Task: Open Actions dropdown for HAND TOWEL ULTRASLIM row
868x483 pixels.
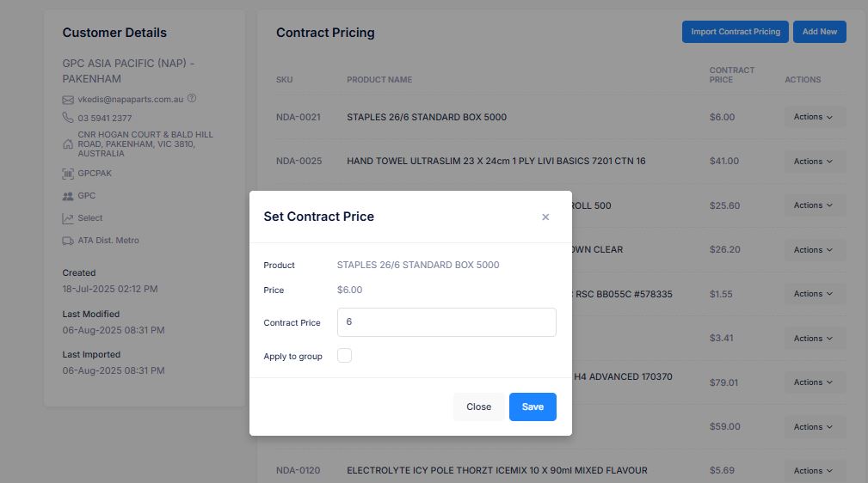Action: tap(813, 161)
